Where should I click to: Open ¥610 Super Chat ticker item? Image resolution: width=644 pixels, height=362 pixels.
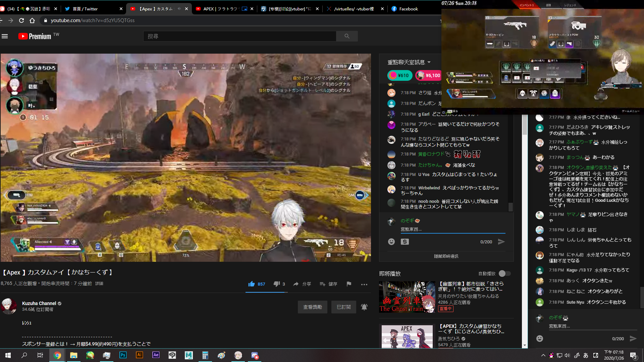click(400, 75)
